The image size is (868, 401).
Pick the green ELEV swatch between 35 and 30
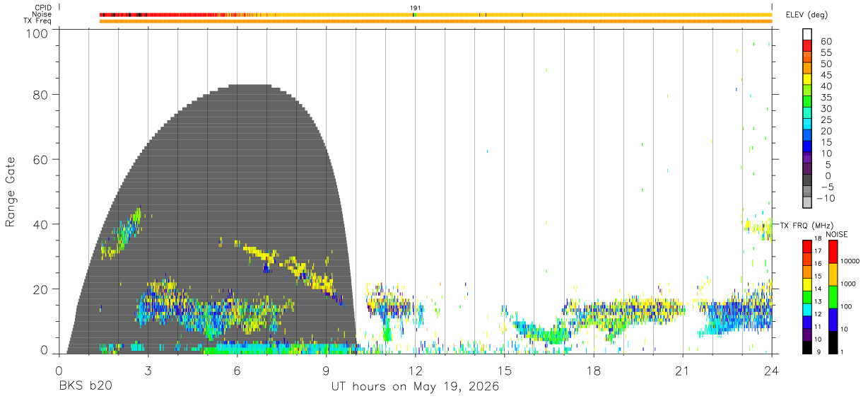[x=807, y=103]
